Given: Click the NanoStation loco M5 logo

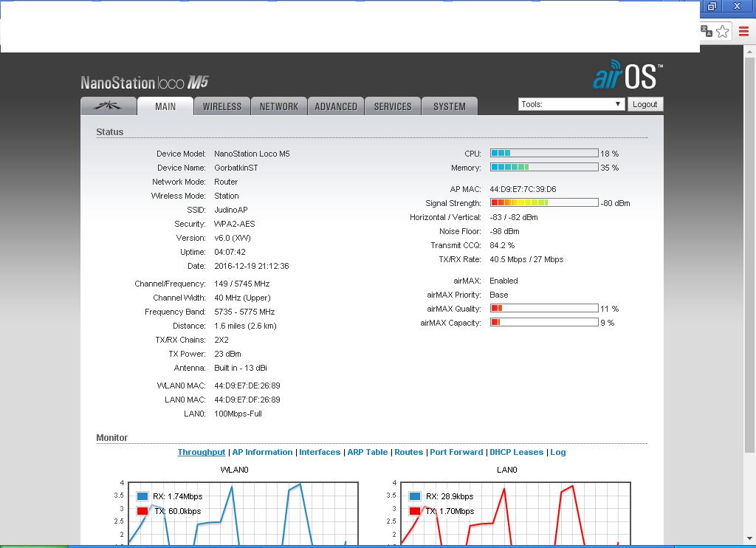Looking at the screenshot, I should pos(144,83).
